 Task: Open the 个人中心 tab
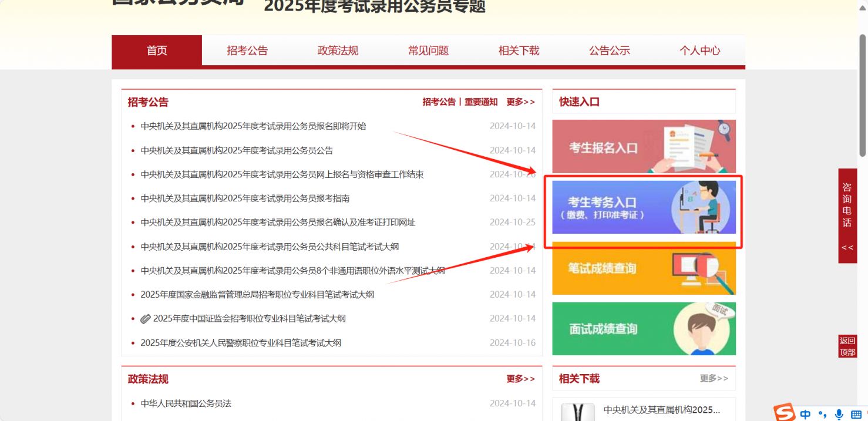click(x=699, y=50)
